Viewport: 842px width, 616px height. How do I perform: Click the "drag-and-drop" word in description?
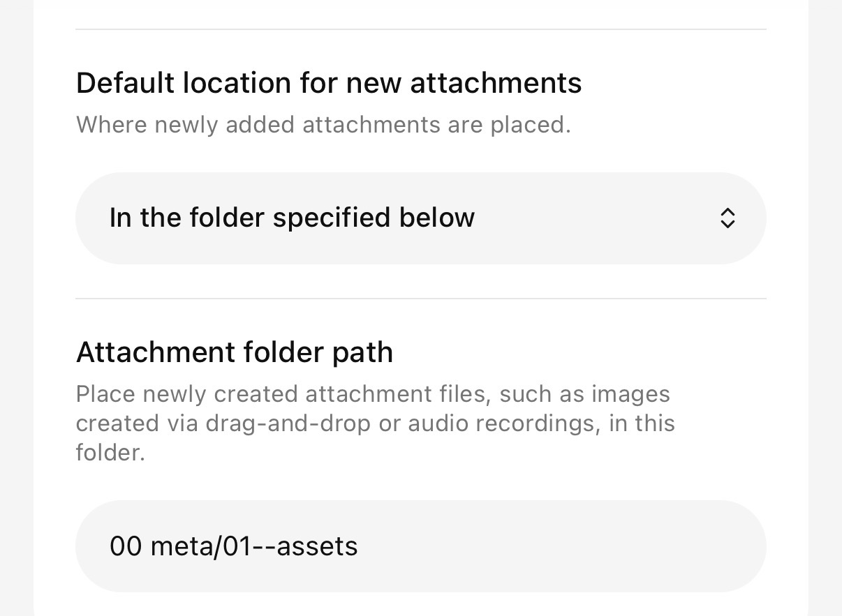click(287, 423)
